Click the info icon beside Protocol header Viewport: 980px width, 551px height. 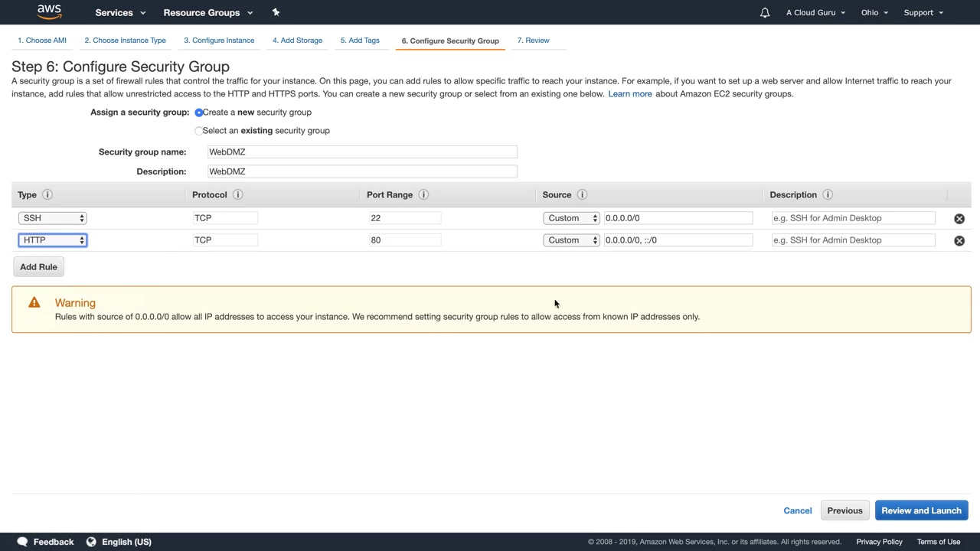tap(237, 194)
